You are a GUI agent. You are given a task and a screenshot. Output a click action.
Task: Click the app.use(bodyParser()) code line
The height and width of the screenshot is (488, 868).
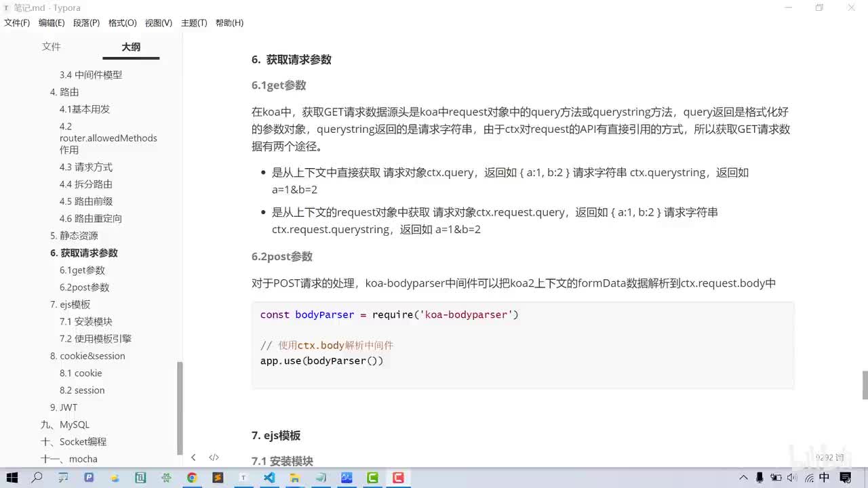coord(322,361)
